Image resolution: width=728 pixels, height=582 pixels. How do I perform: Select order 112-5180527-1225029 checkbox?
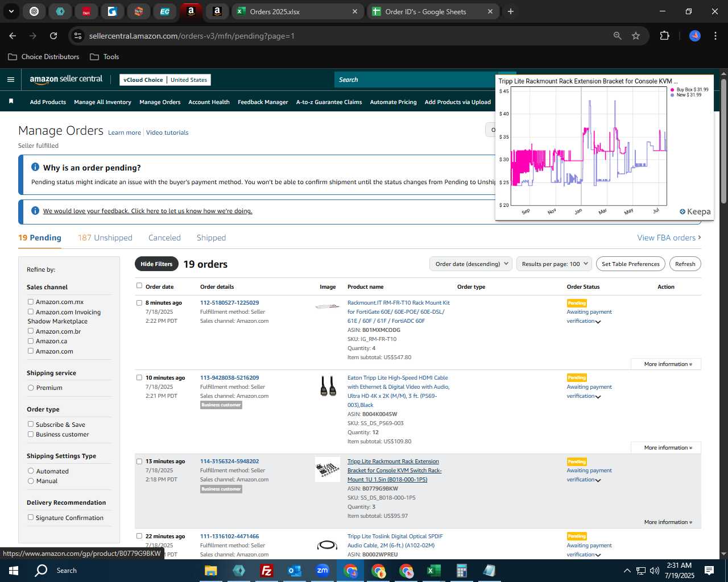139,303
